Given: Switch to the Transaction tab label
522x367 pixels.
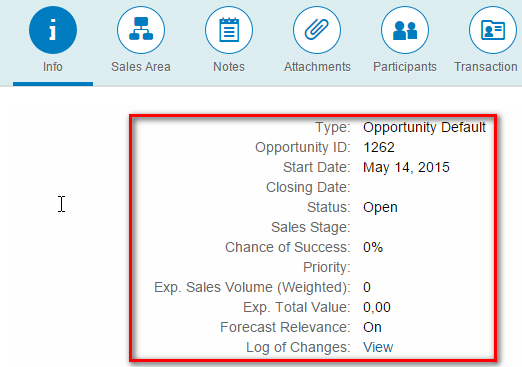Looking at the screenshot, I should coord(486,67).
